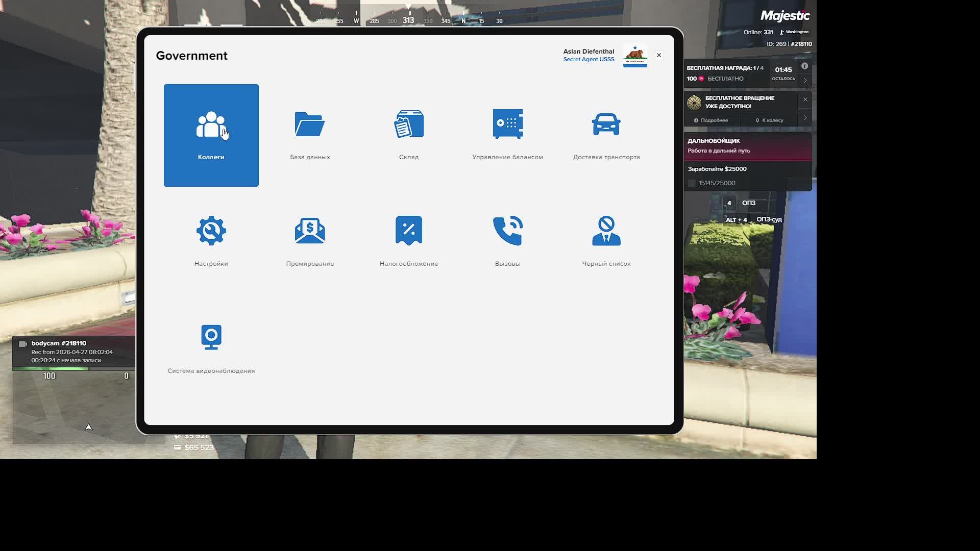Dismiss the free spin notification

pos(805,99)
